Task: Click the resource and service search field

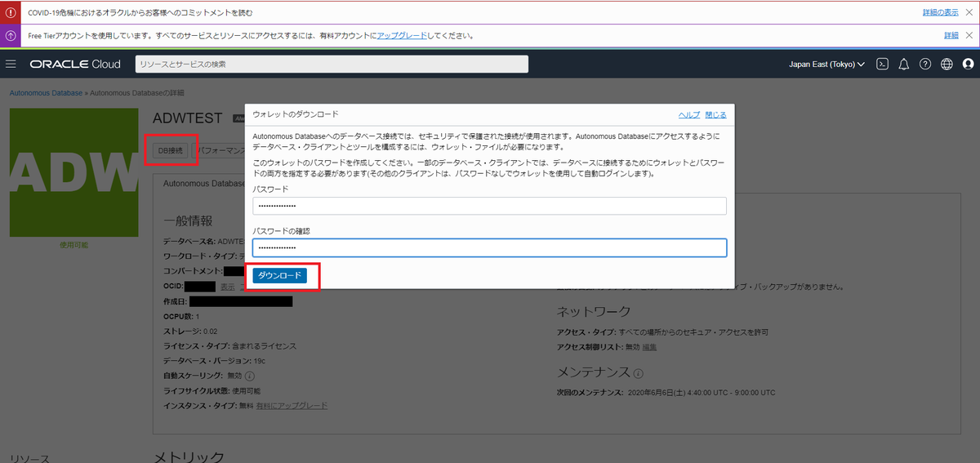Action: click(x=332, y=64)
